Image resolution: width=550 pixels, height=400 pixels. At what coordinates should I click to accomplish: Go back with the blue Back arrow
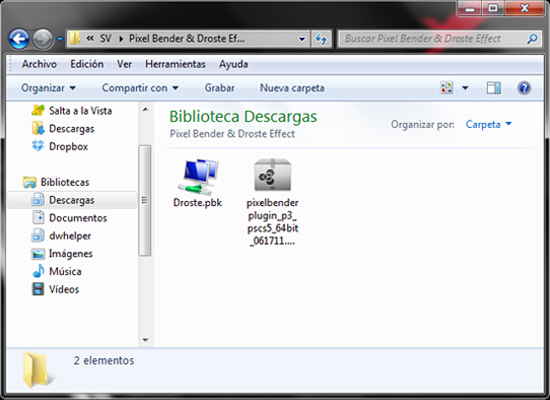[x=19, y=39]
